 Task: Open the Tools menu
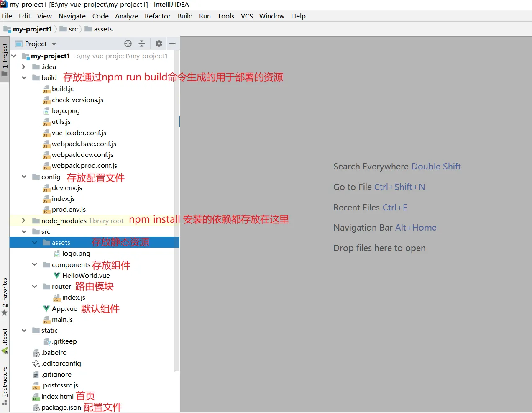point(226,16)
